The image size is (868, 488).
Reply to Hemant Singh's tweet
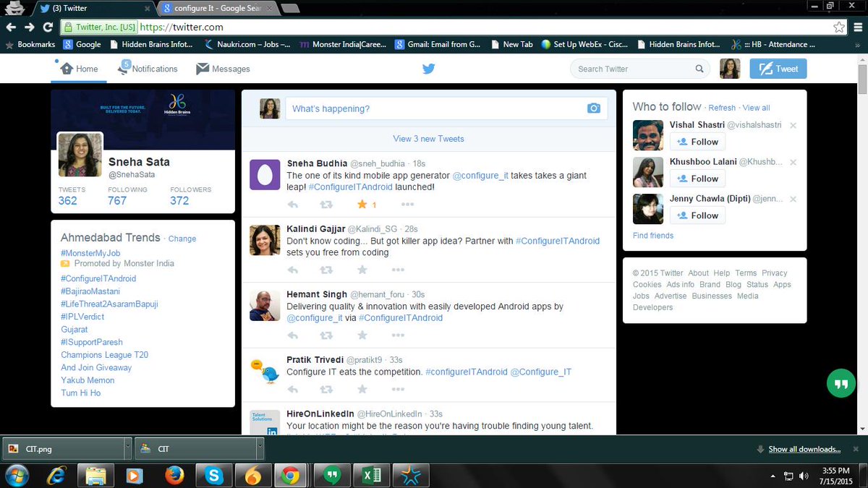293,335
